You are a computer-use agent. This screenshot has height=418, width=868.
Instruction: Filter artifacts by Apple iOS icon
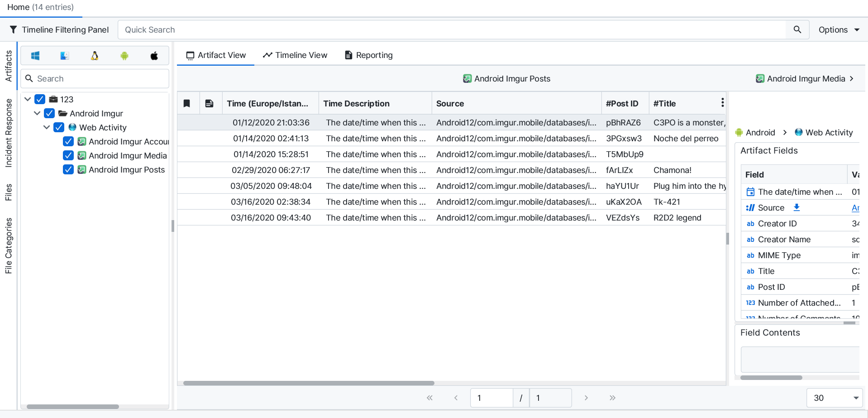(x=154, y=56)
